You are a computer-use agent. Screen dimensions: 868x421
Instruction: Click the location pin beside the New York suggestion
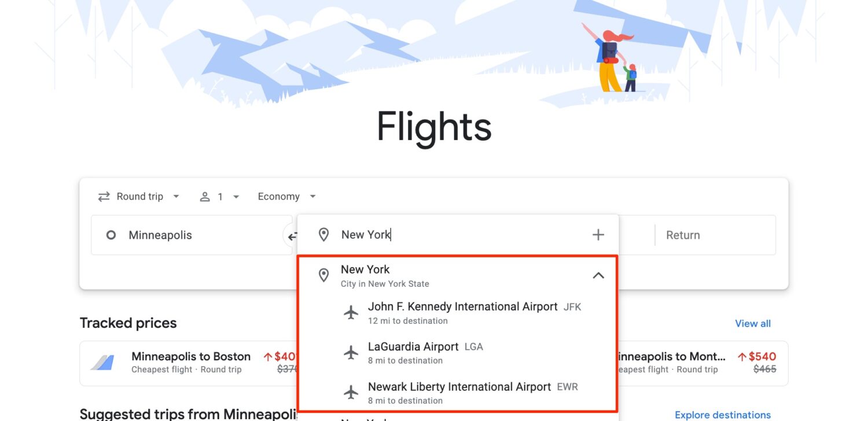[x=324, y=275]
